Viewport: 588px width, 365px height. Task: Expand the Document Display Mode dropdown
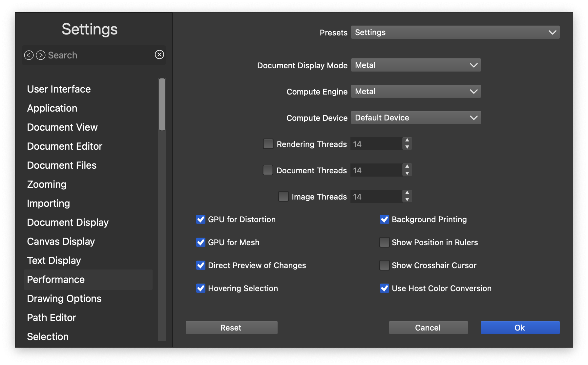(416, 65)
